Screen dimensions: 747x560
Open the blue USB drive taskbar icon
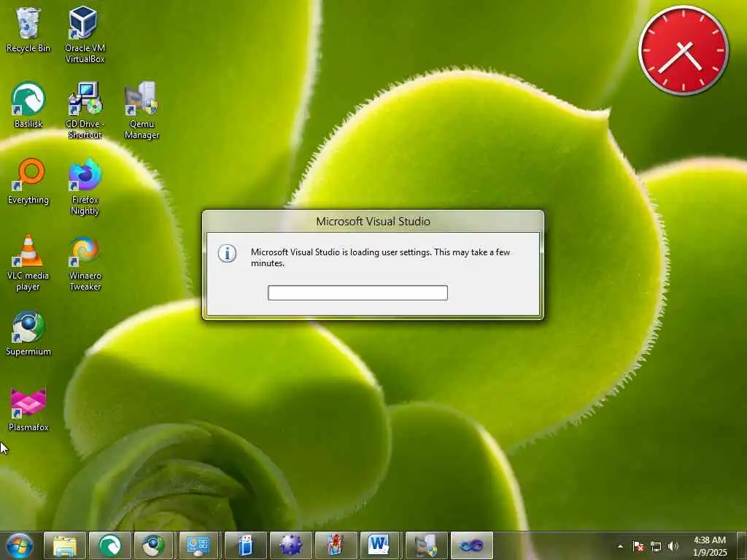pos(246,545)
